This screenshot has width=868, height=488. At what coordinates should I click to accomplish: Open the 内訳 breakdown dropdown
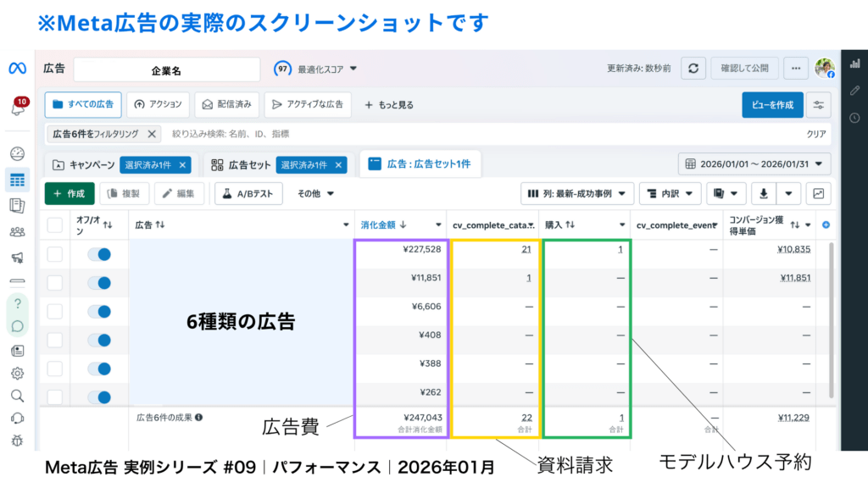point(670,194)
